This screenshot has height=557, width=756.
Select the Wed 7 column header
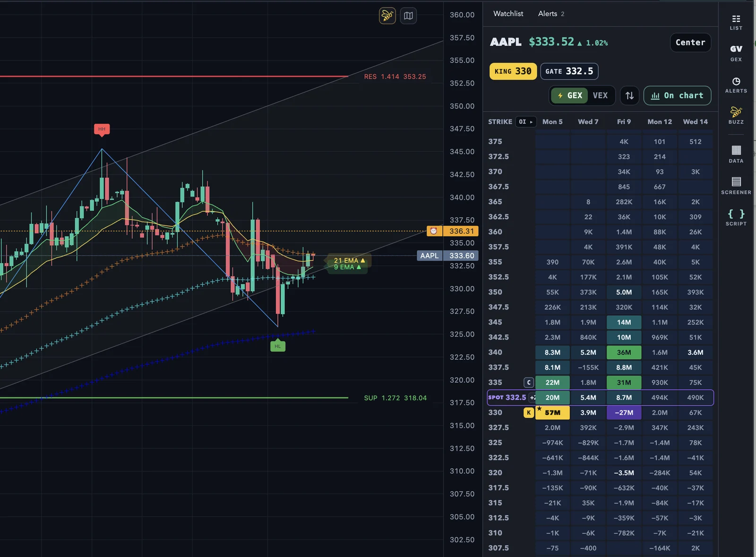(588, 122)
